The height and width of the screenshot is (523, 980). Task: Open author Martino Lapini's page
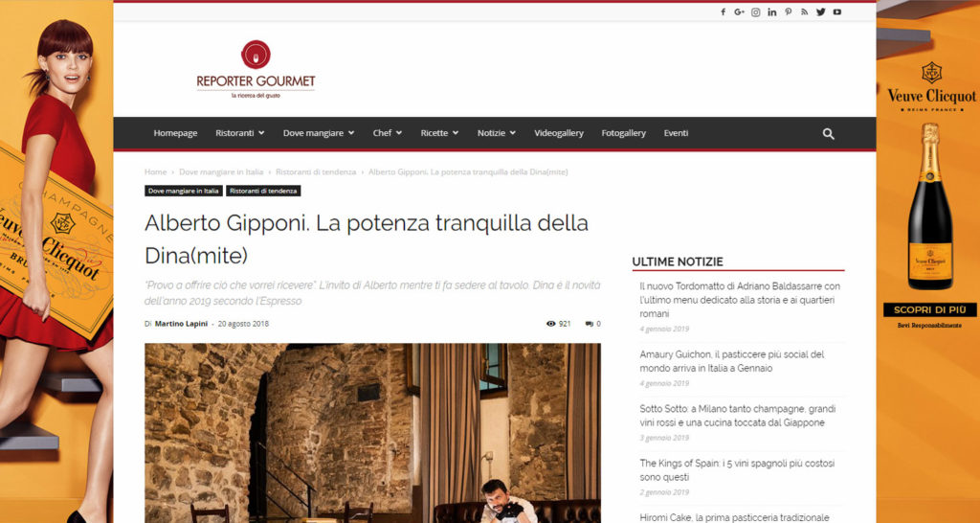[181, 324]
